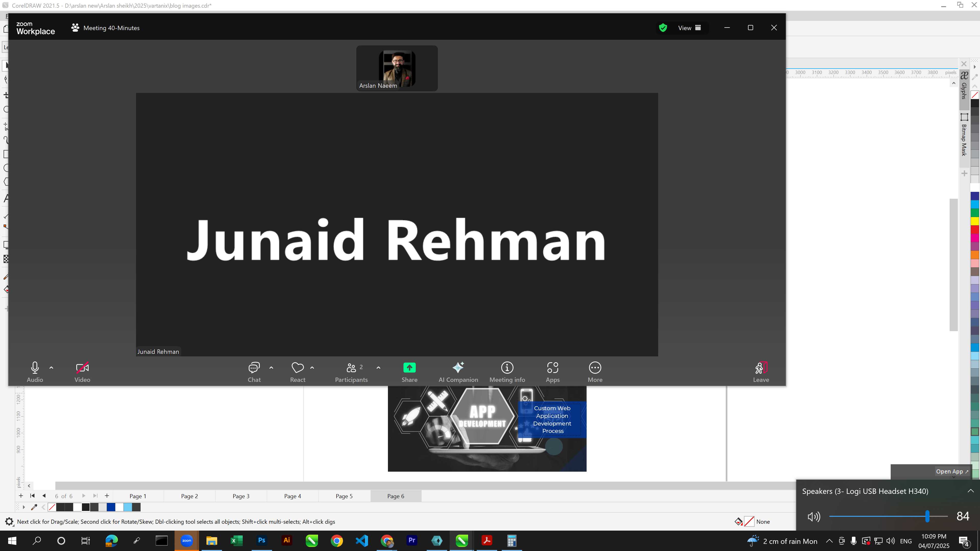Switch to Page 5 tab in CorelDRAW
The image size is (980, 551).
344,496
